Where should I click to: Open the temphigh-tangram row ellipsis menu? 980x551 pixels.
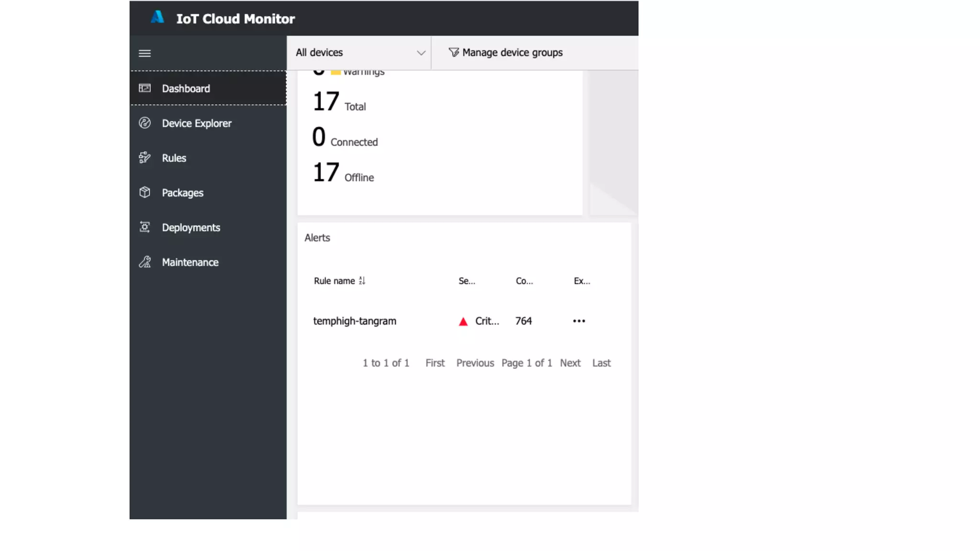(579, 321)
